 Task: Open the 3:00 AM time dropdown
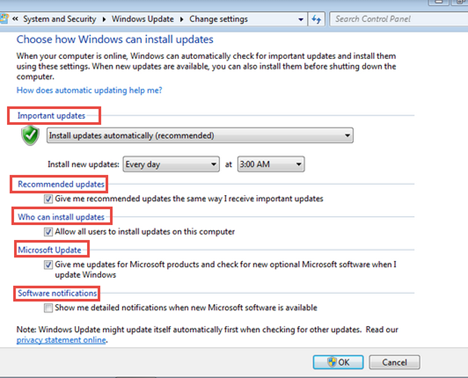[271, 164]
